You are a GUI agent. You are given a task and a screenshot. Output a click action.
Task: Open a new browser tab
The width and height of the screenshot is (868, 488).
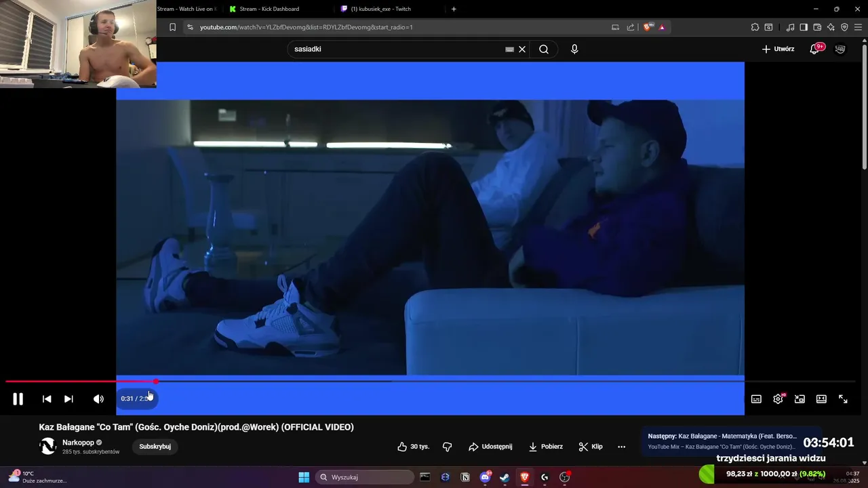pos(454,9)
